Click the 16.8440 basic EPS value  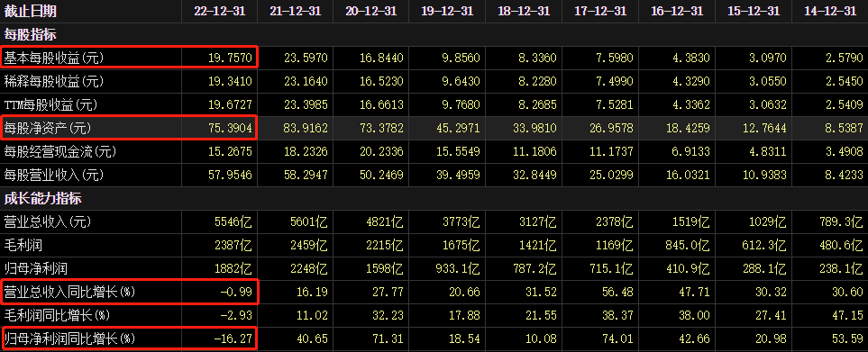381,58
